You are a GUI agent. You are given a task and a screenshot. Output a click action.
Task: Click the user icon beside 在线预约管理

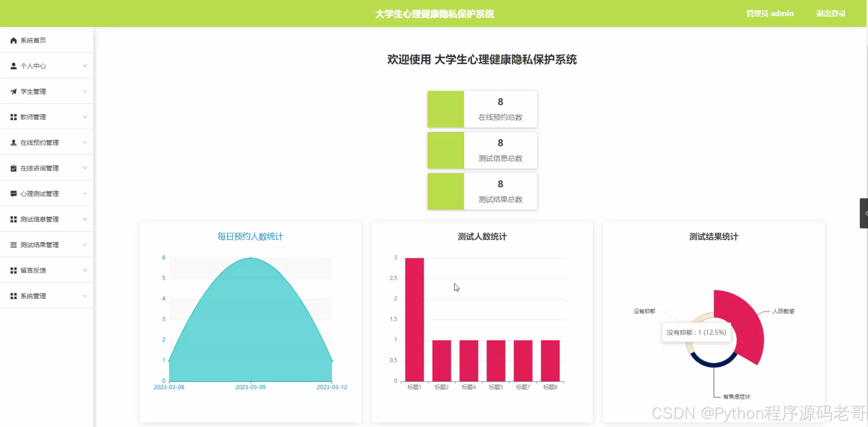pos(13,142)
